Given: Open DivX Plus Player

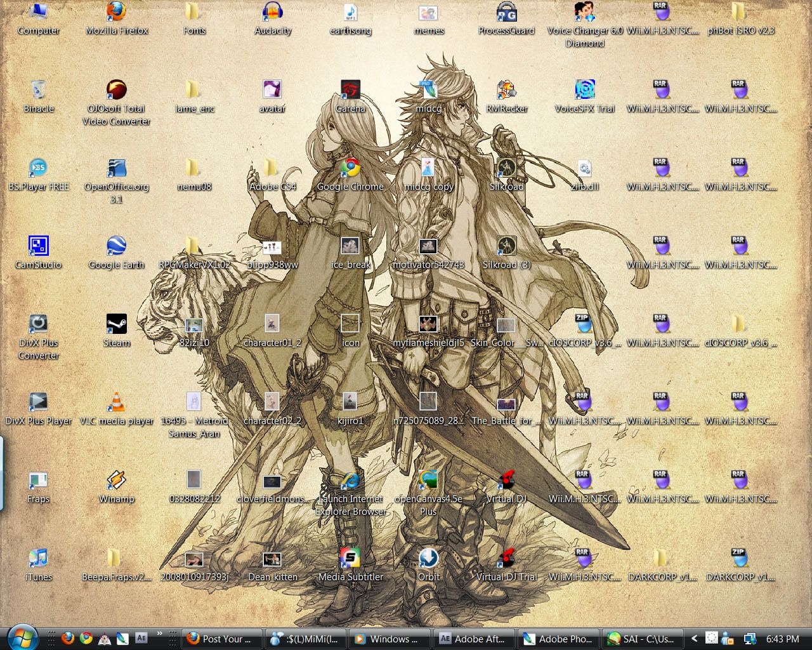Looking at the screenshot, I should click(x=39, y=409).
